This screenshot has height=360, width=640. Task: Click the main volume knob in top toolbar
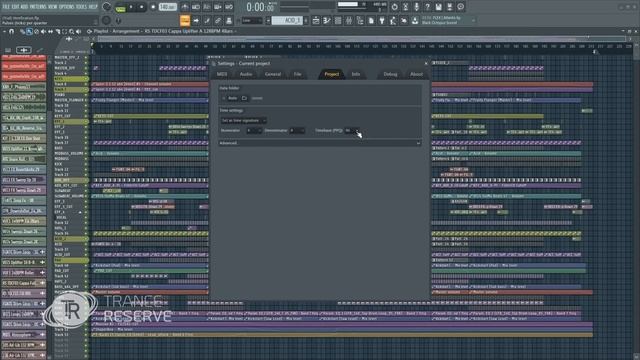[x=107, y=7]
